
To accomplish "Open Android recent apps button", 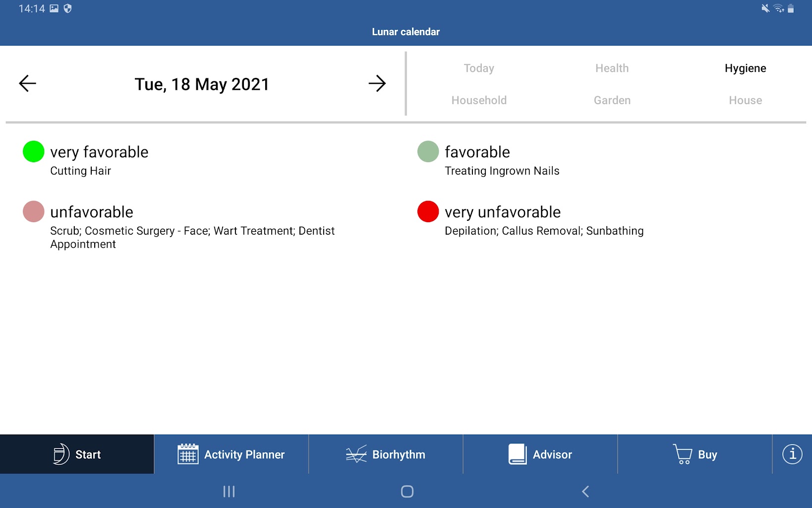I will tap(229, 491).
